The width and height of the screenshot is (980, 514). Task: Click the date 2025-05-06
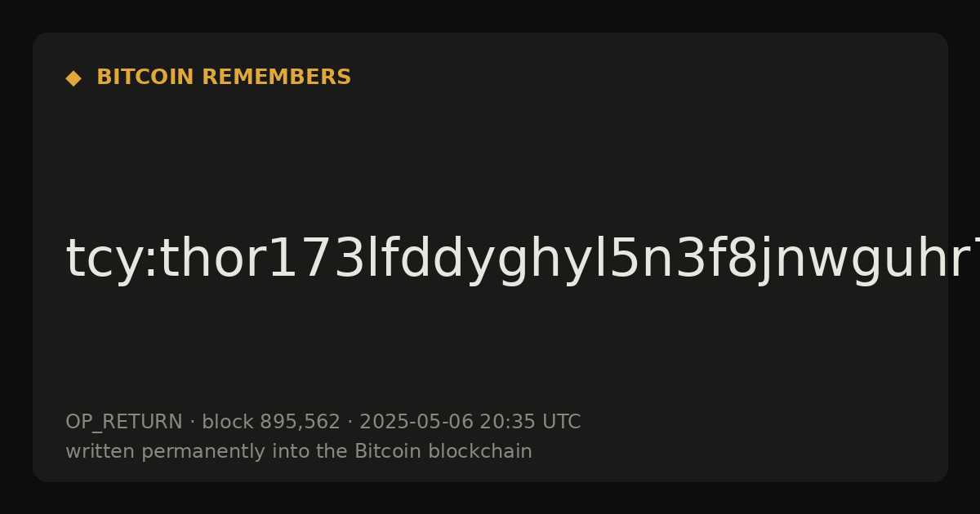coord(416,422)
